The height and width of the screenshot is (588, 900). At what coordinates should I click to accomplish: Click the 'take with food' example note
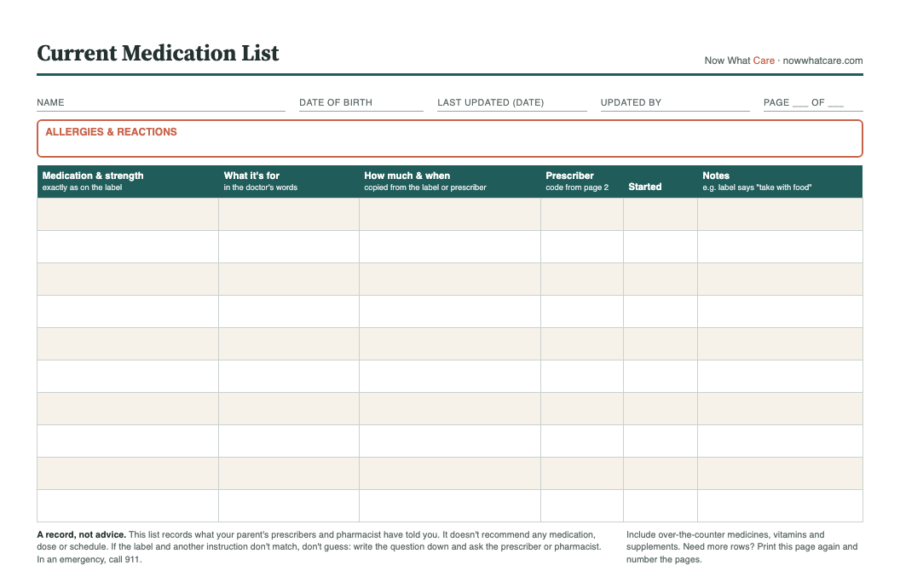click(757, 187)
